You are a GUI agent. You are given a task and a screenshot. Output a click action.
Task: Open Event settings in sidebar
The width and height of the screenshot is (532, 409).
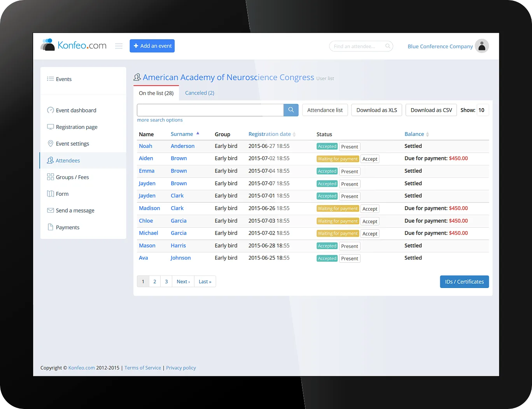coord(72,144)
